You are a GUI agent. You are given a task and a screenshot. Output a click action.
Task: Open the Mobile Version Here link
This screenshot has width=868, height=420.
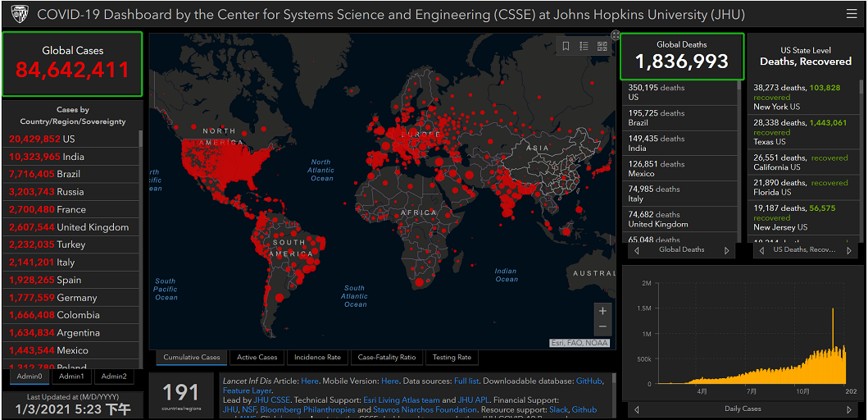[390, 381]
